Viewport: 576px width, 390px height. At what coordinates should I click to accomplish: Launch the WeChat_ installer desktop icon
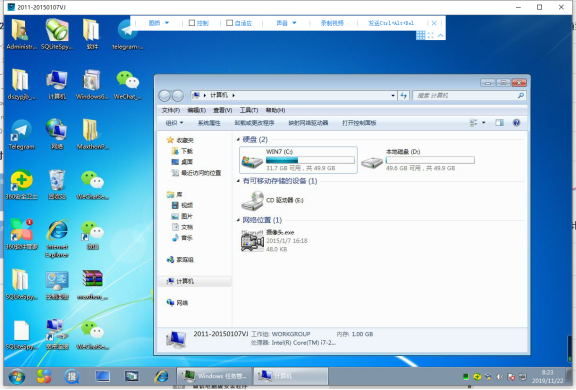pos(127,84)
